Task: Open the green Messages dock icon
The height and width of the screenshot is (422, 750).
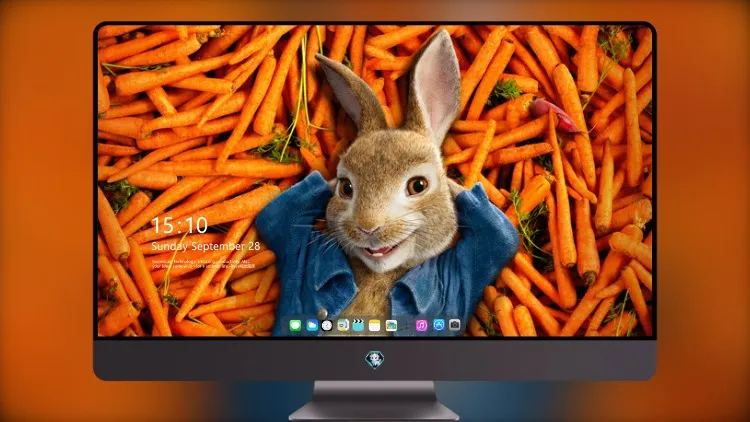Action: tap(295, 325)
